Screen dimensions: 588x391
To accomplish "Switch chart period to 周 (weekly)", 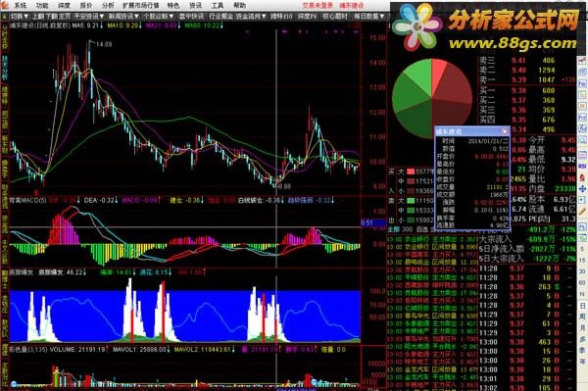I will point(582,317).
